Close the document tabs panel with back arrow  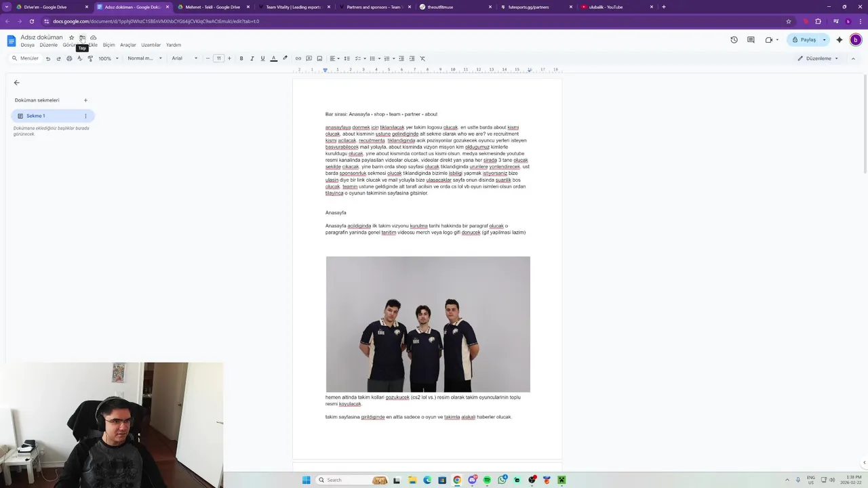tap(17, 83)
